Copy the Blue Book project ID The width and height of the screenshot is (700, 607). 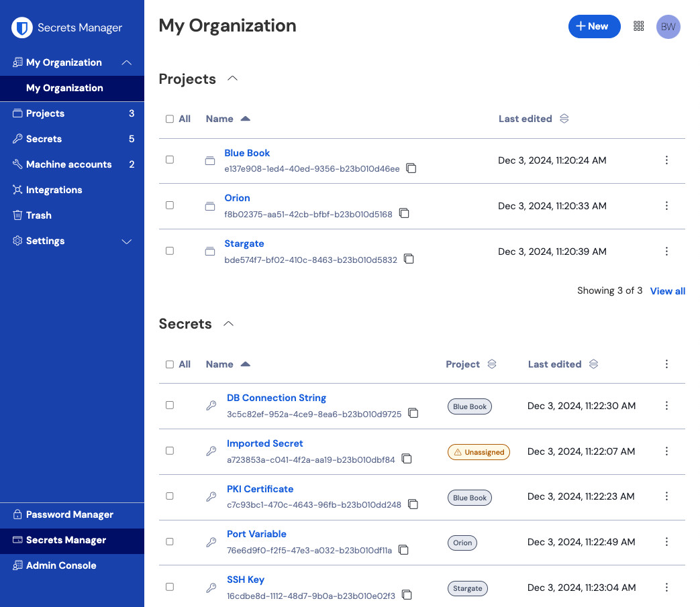(x=411, y=168)
